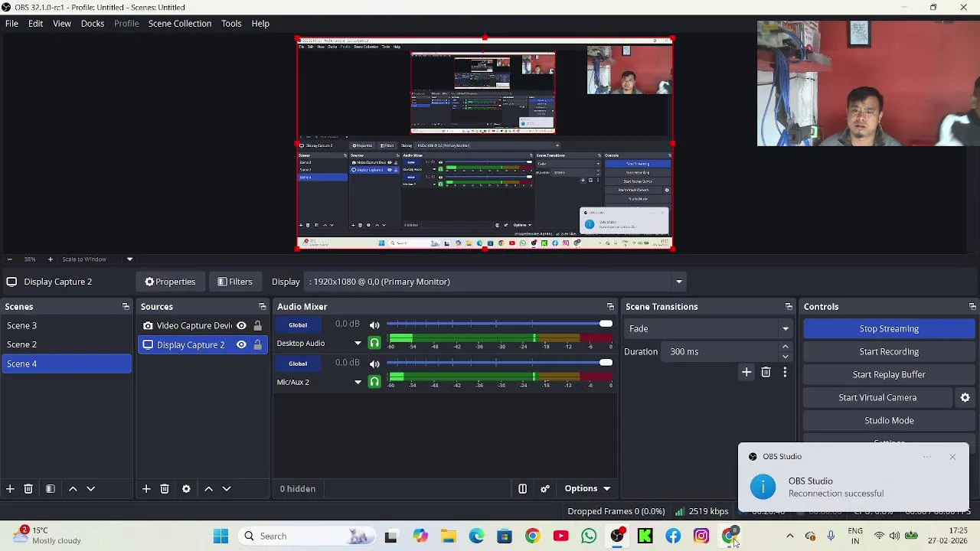Add a new scene with the plus icon
980x551 pixels.
point(10,488)
